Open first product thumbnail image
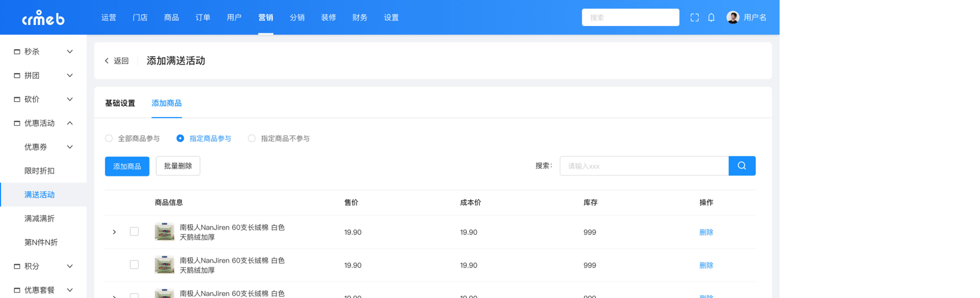 [164, 232]
